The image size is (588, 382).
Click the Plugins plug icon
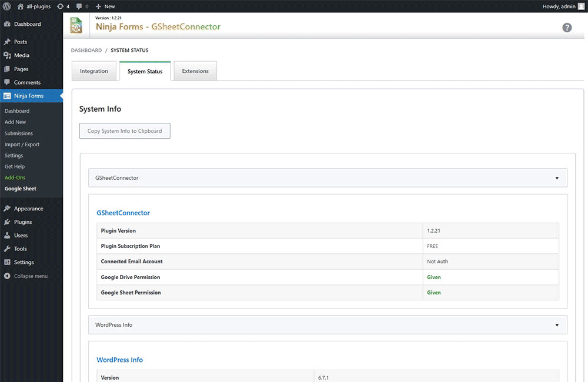pyautogui.click(x=7, y=222)
